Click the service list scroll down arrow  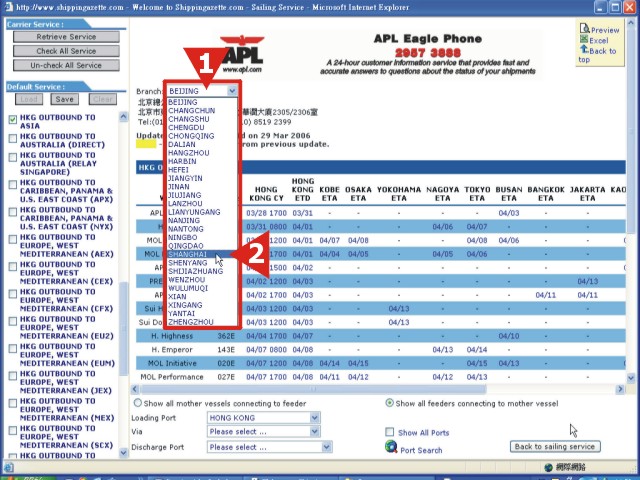pyautogui.click(x=123, y=452)
